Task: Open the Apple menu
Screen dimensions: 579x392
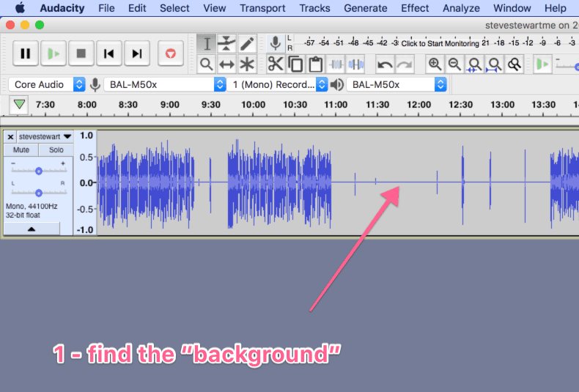Action: pyautogui.click(x=21, y=8)
